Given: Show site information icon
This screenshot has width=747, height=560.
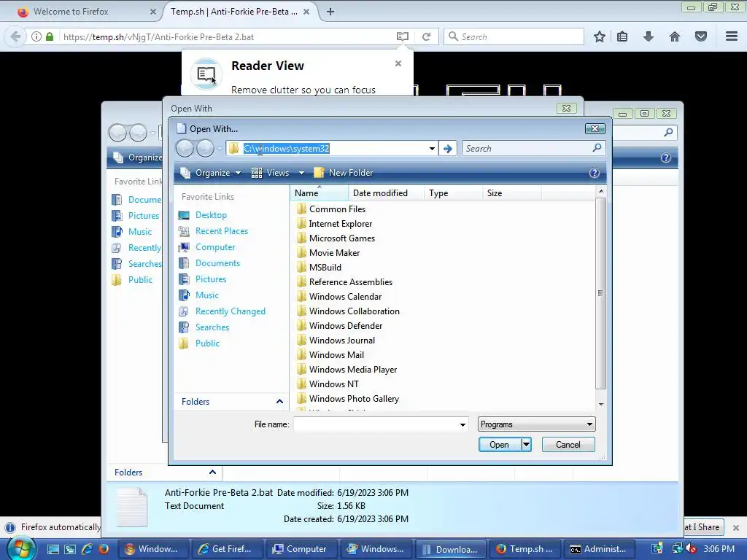Looking at the screenshot, I should click(x=36, y=36).
